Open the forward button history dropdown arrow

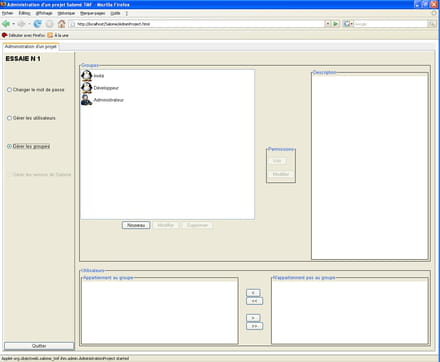pyautogui.click(x=29, y=24)
